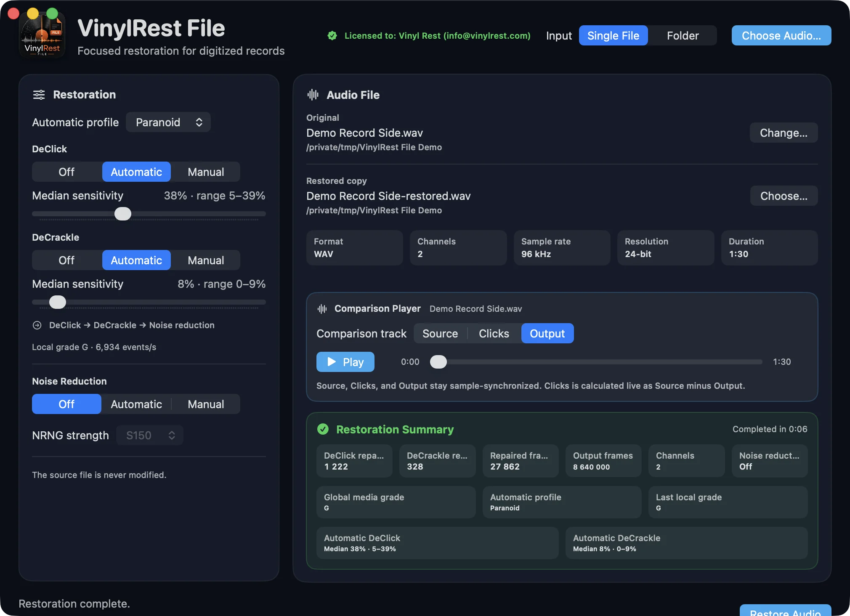Click the Automatic DeClick Median 38% card

pos(437,543)
